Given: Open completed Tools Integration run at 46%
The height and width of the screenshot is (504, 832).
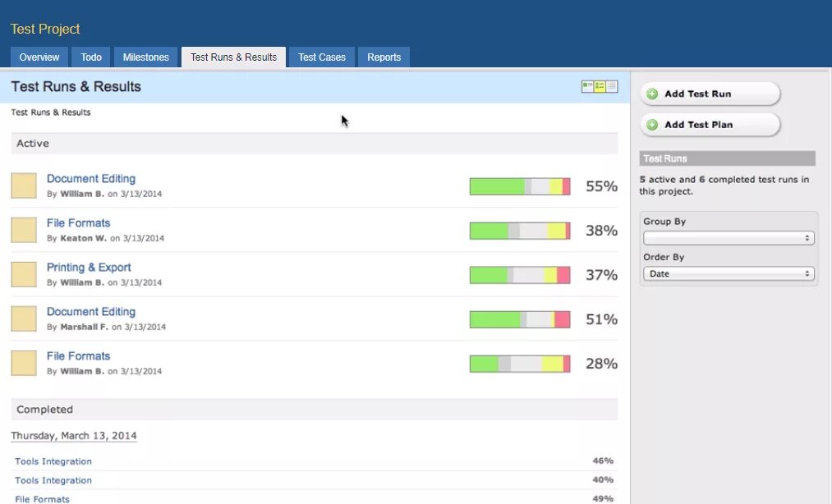Looking at the screenshot, I should [x=53, y=461].
